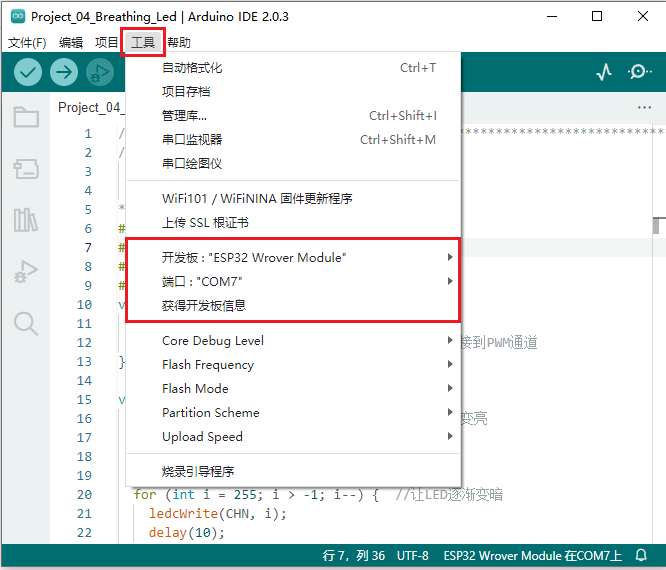The width and height of the screenshot is (666, 570).
Task: Open the Serial Monitor icon in toolbar
Action: [x=639, y=72]
